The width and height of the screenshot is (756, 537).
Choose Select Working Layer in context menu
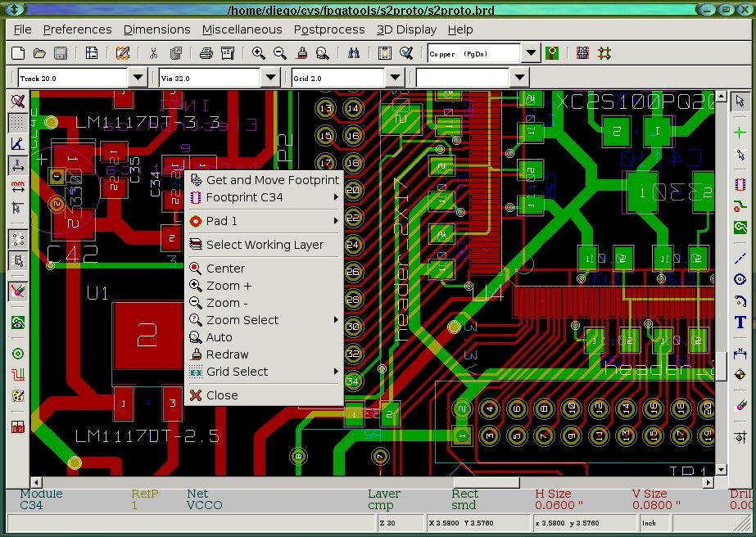[x=265, y=245]
